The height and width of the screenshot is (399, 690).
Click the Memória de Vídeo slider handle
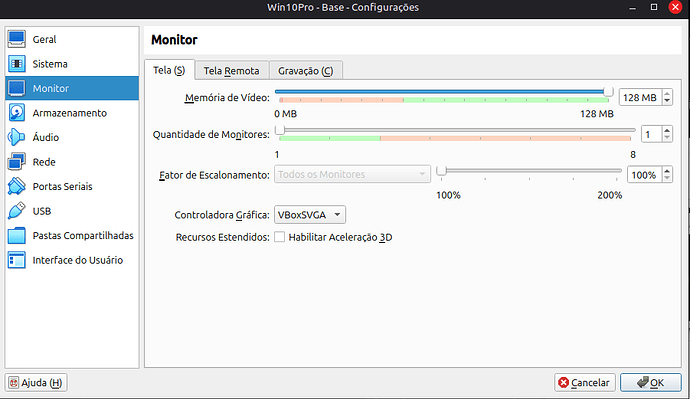point(609,92)
